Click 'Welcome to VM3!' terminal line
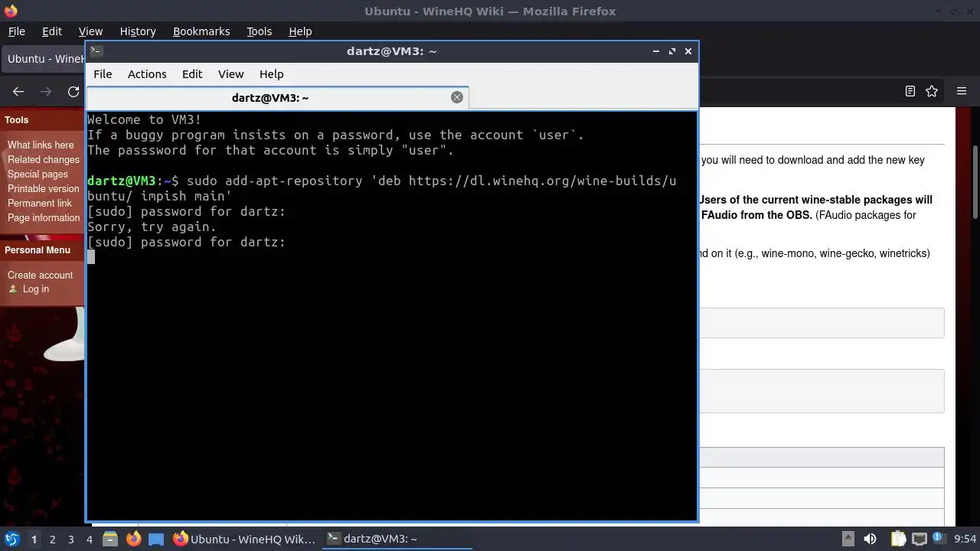 144,119
